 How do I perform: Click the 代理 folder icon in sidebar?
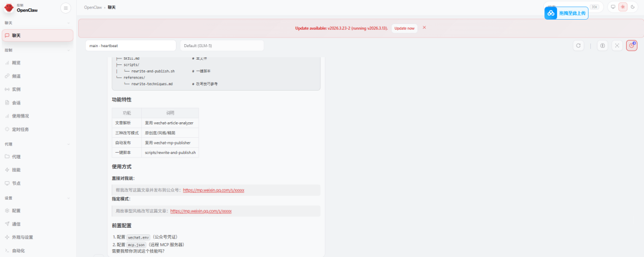[7, 156]
